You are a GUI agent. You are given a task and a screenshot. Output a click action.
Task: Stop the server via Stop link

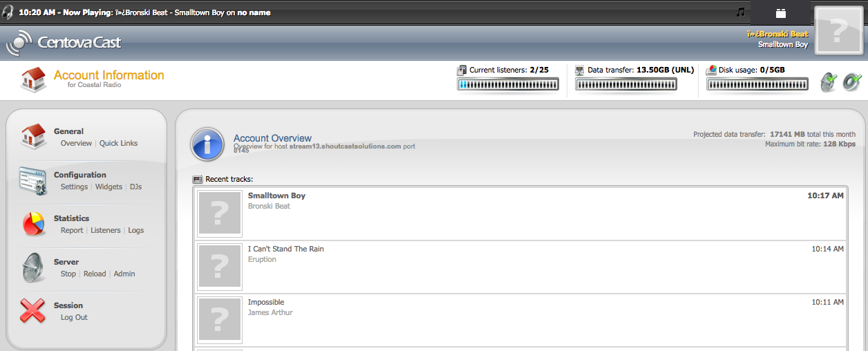point(68,274)
